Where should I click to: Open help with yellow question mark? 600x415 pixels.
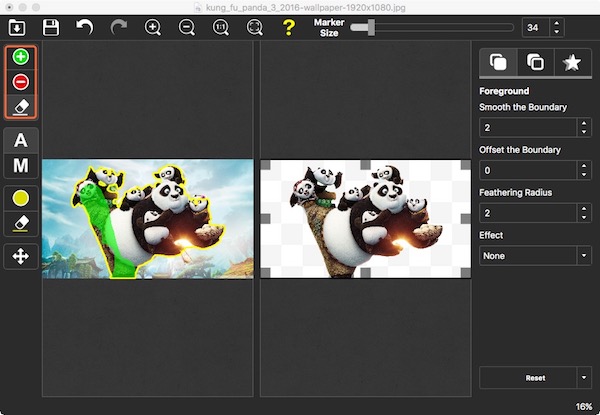[x=289, y=28]
